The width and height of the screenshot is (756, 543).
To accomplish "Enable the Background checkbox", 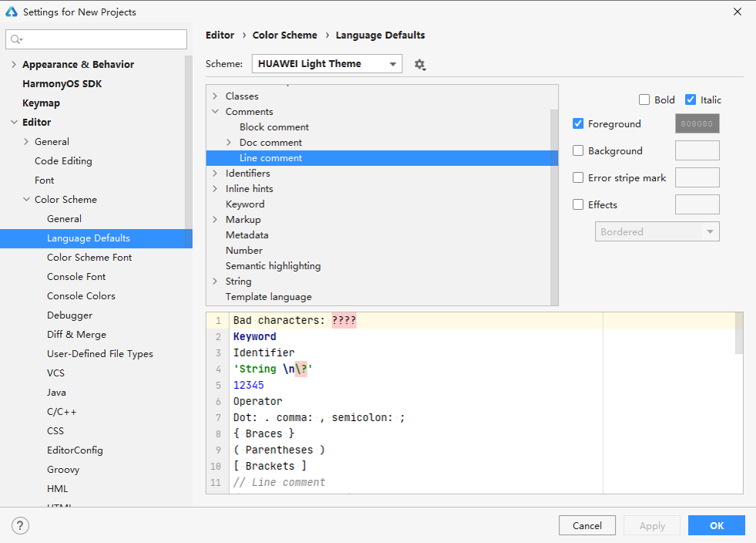I will pyautogui.click(x=578, y=150).
